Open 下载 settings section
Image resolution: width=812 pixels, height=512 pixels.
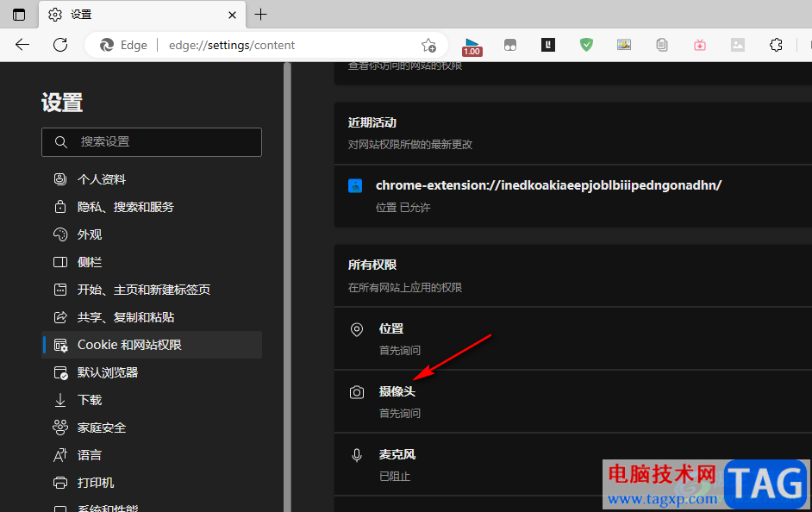click(152, 400)
